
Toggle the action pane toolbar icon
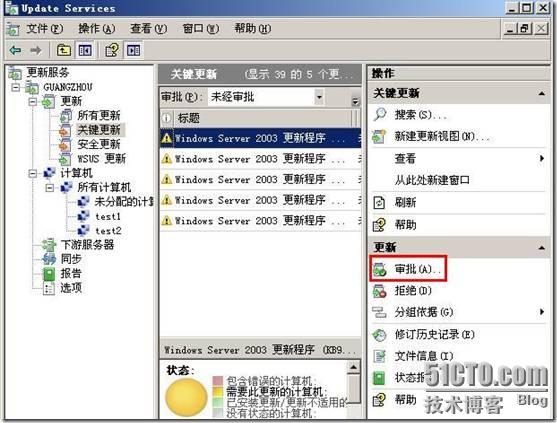(x=133, y=50)
